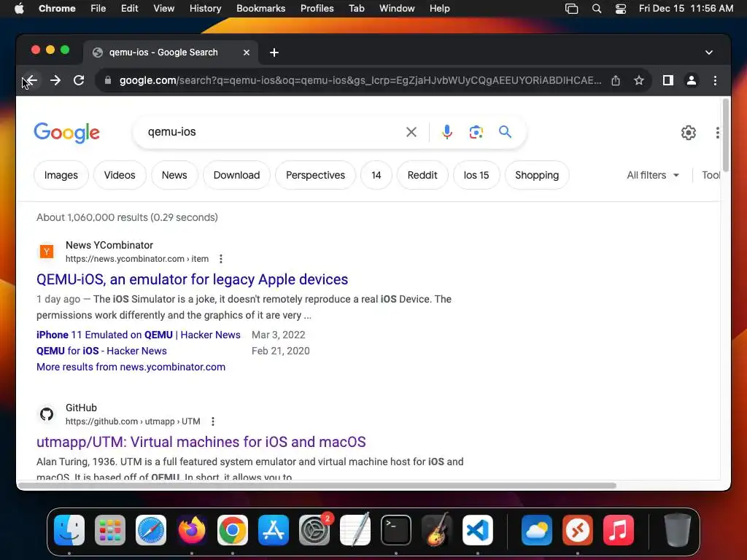Open QEMU-iOS emulator for legacy Apple devices

(192, 279)
